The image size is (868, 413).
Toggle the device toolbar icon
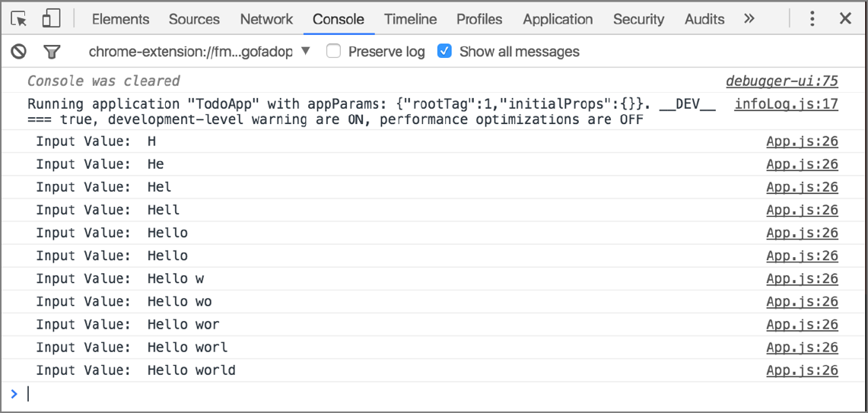(x=51, y=19)
